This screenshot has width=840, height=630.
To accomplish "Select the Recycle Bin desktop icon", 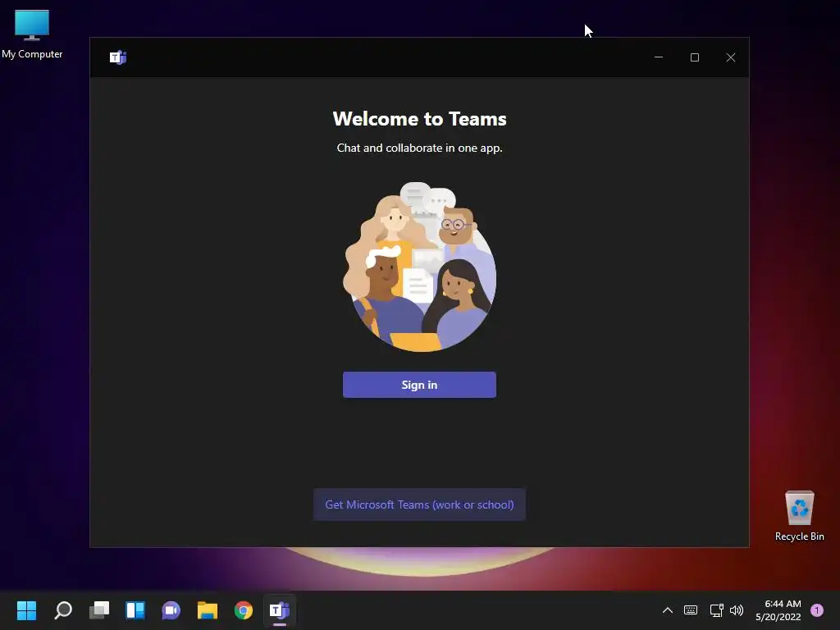I will (799, 516).
